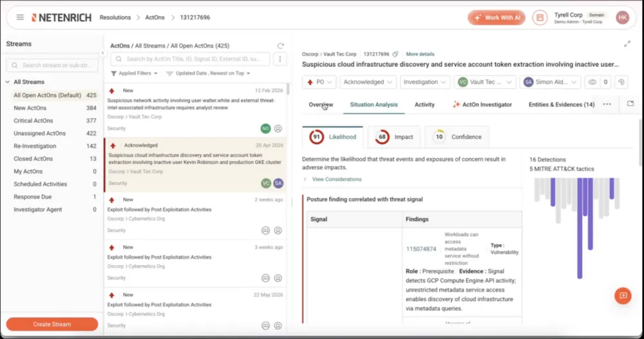Go to ActOns breadcrumb
Viewport: 644px width, 339px height.
click(x=155, y=17)
